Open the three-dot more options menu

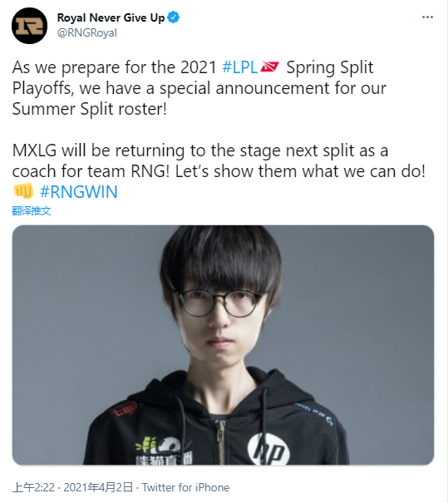pos(427,17)
